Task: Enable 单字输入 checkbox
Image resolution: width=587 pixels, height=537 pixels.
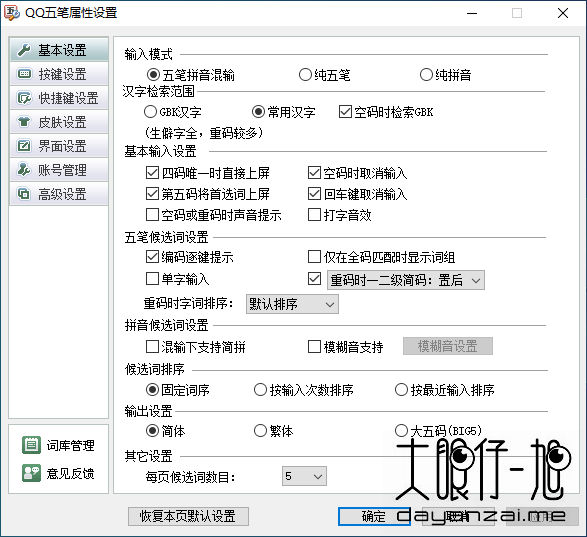Action: [x=152, y=279]
